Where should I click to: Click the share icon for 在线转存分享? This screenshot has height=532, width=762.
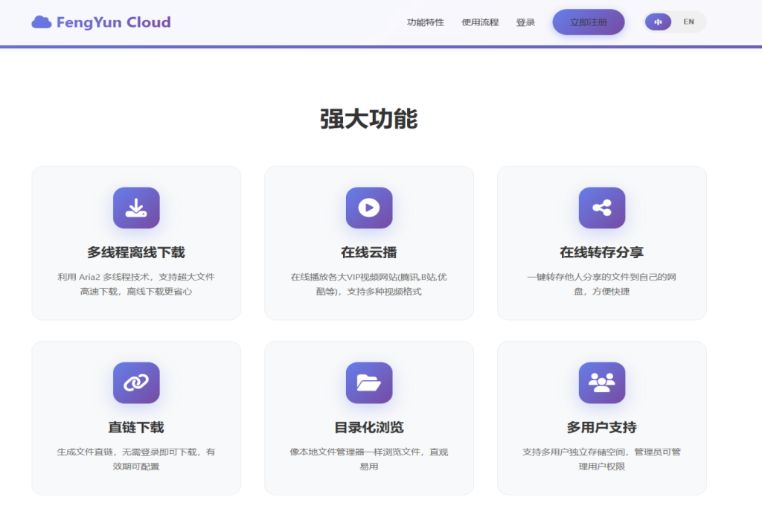click(602, 208)
